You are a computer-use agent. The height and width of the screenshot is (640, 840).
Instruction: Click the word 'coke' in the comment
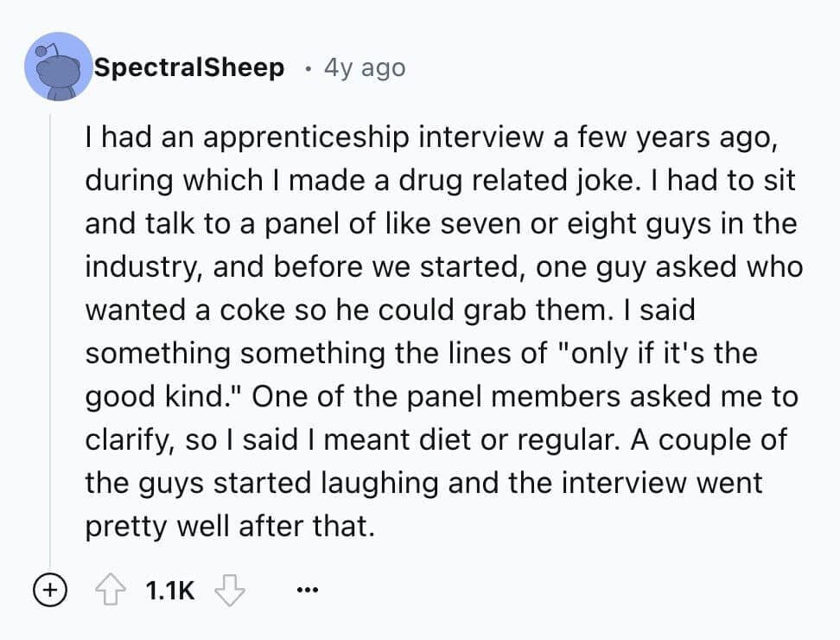(x=237, y=310)
